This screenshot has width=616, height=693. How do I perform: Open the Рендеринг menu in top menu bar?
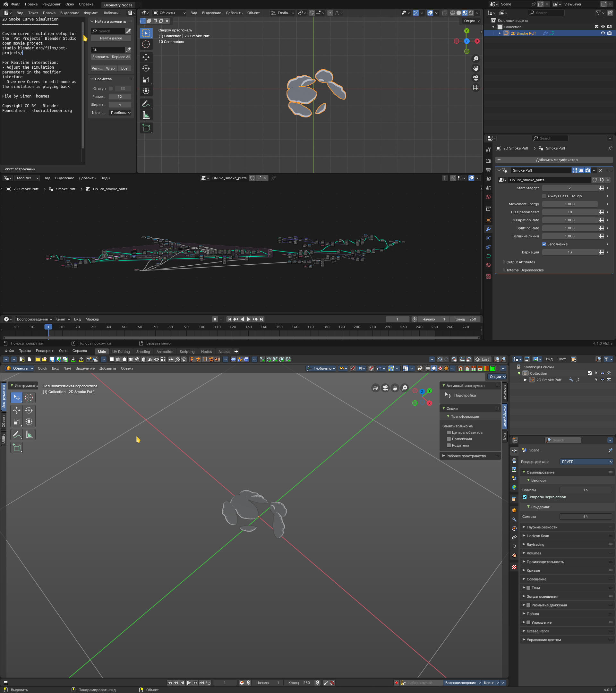click(x=51, y=4)
